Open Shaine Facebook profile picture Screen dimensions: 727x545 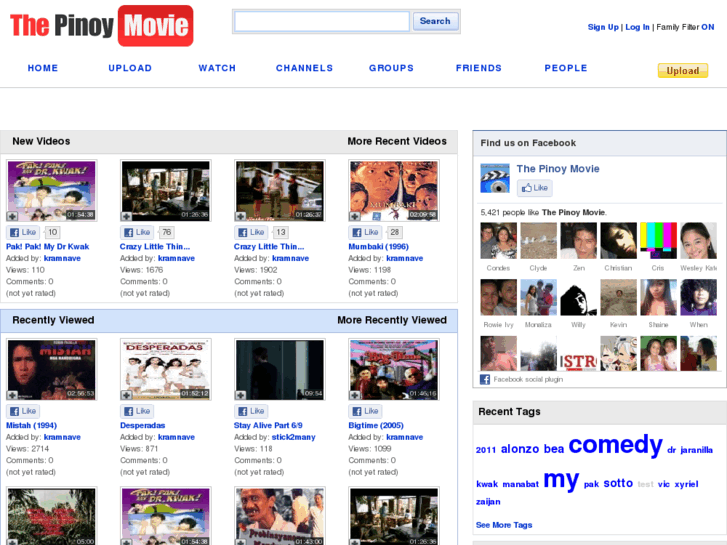click(658, 297)
